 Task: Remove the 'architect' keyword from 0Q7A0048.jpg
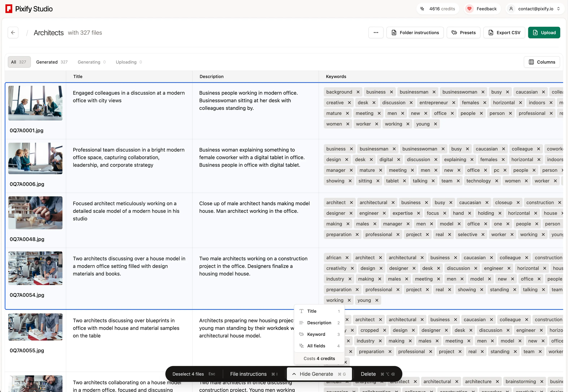pyautogui.click(x=351, y=202)
